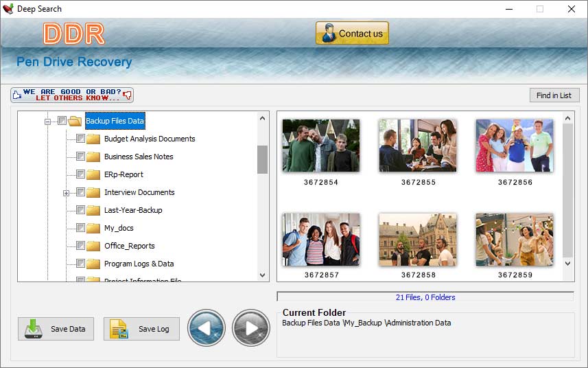Enable the My_docs checkbox

click(80, 228)
